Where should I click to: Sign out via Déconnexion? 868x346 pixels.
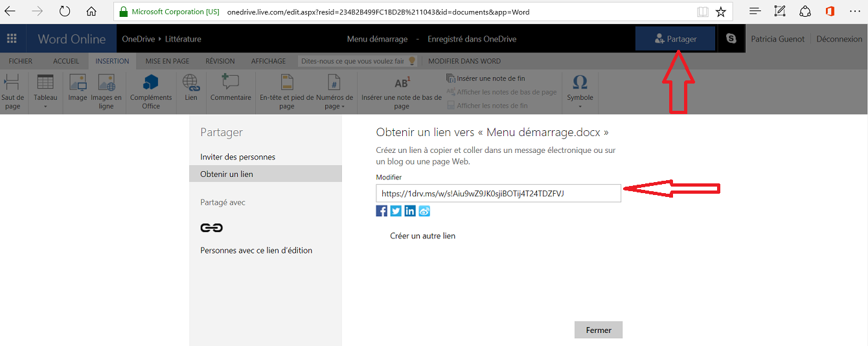[x=839, y=39]
